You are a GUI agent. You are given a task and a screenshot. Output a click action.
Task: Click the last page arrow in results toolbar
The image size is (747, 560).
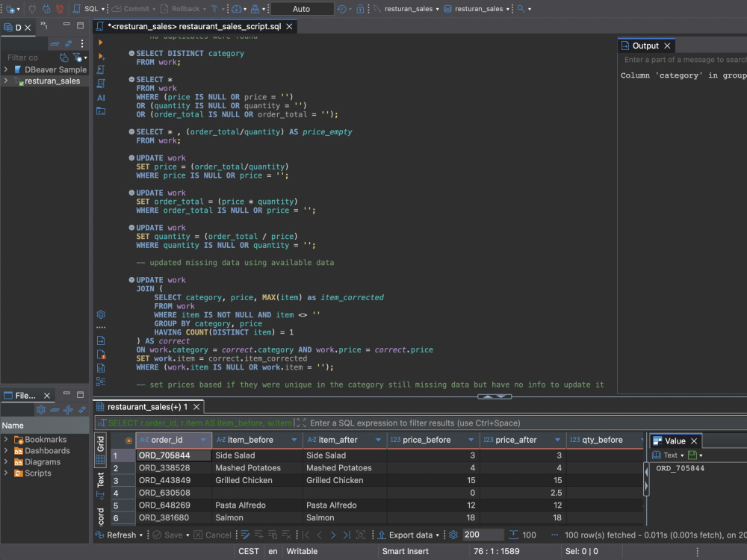click(x=347, y=535)
